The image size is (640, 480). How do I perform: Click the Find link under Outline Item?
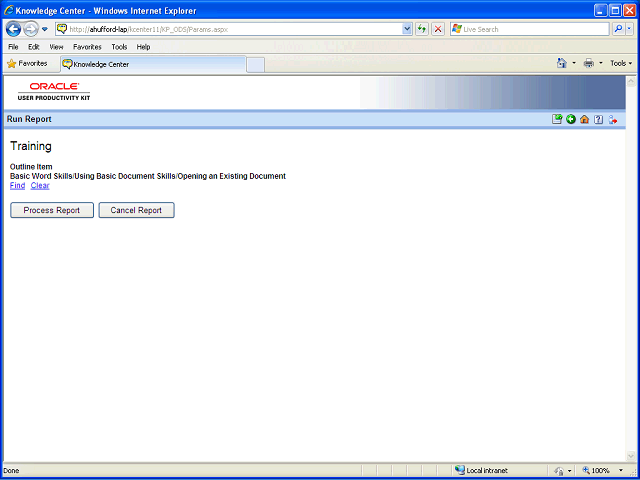point(18,186)
